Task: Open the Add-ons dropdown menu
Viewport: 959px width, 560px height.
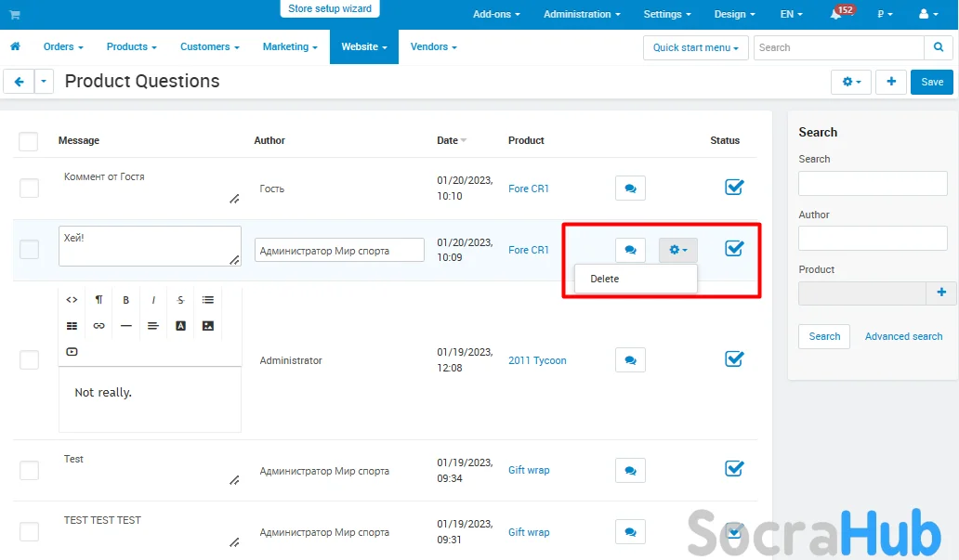Action: [x=496, y=14]
